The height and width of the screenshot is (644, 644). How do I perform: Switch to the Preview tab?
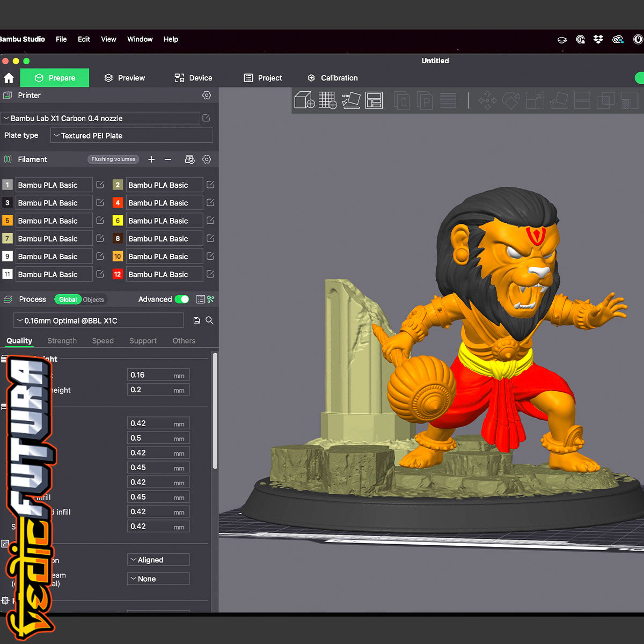tap(125, 78)
